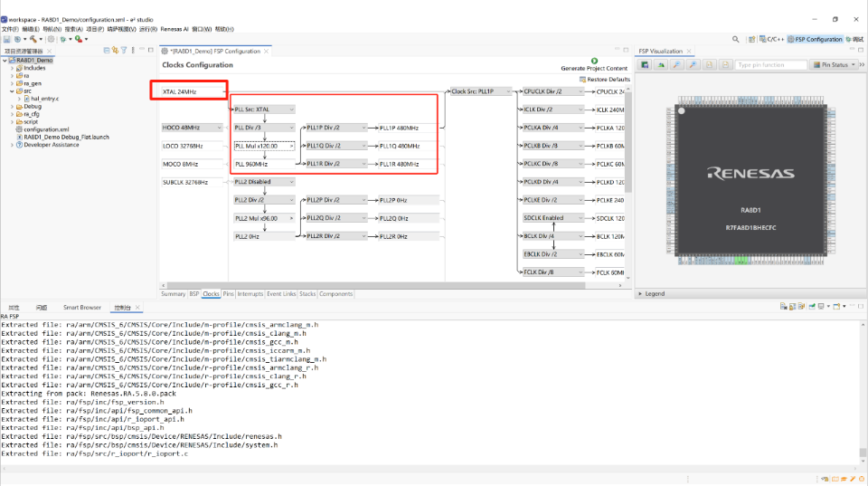Screen dimensions: 868x486
Task: Click PLL Mul x120.00 field
Action: click(x=264, y=146)
